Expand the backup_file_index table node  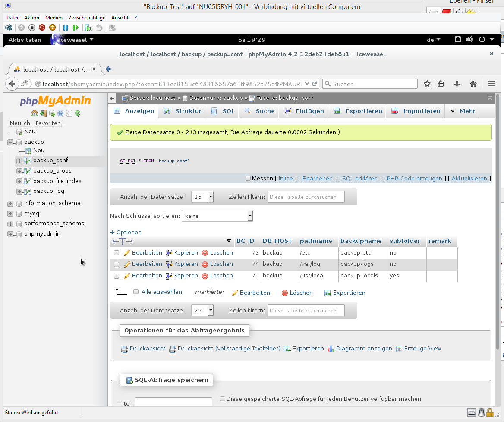click(x=19, y=181)
